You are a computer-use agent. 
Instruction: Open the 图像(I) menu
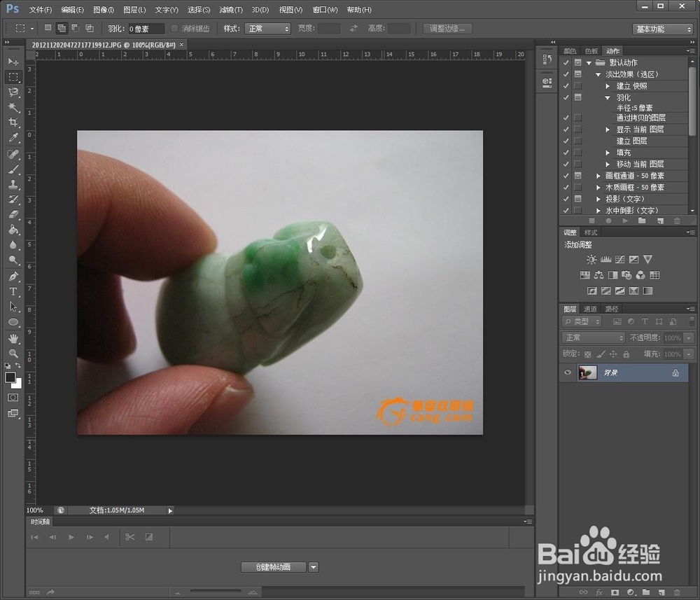[x=104, y=9]
